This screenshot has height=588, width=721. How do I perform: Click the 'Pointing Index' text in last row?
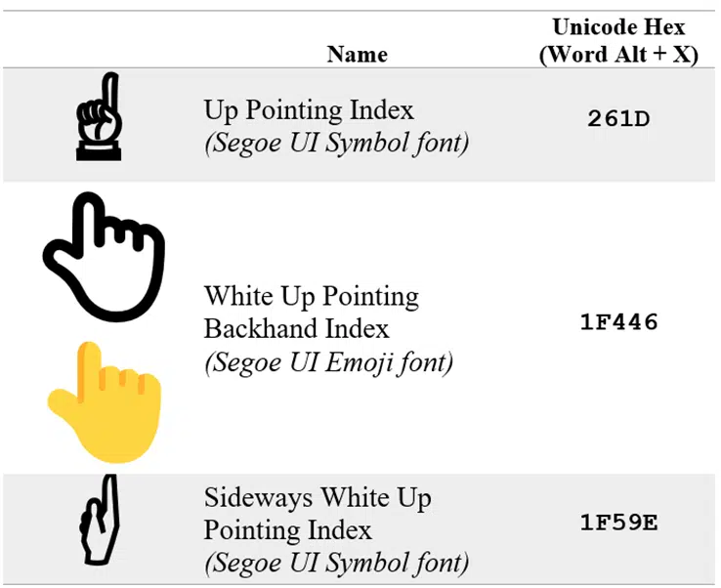tap(288, 530)
